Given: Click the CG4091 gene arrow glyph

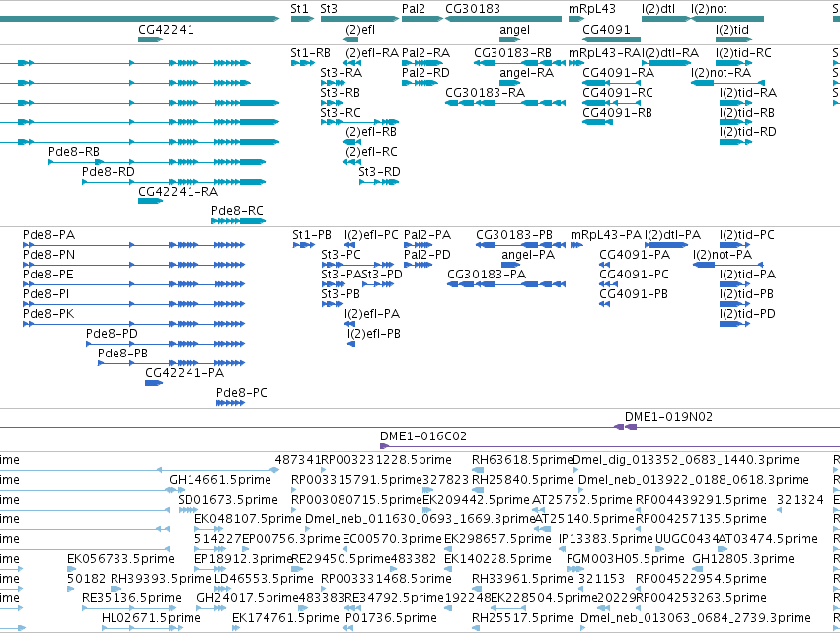Looking at the screenshot, I should click(x=611, y=40).
